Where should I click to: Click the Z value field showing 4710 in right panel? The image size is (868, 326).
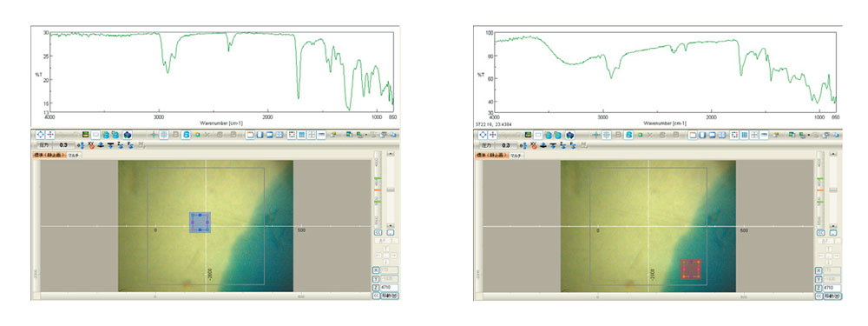point(832,288)
